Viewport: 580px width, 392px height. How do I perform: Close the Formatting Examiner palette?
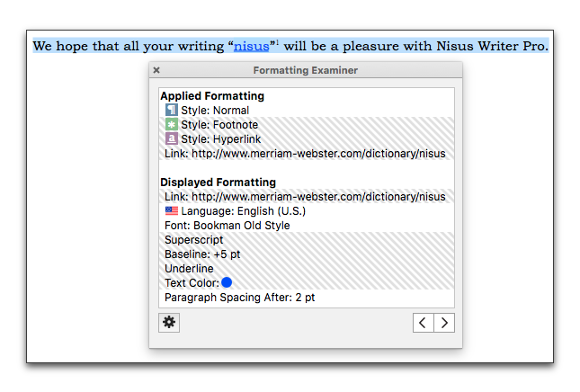point(156,70)
